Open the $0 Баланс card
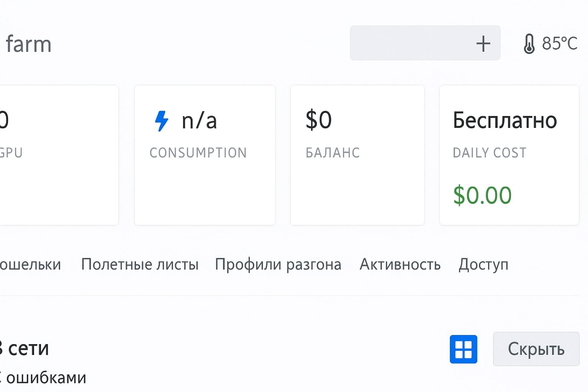Image resolution: width=588 pixels, height=392 pixels. coord(357,153)
